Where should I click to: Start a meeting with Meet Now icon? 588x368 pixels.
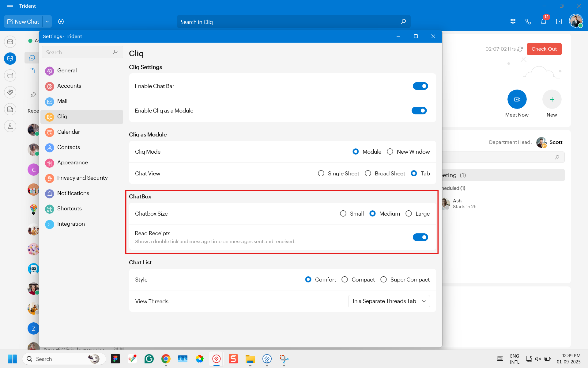pos(517,99)
